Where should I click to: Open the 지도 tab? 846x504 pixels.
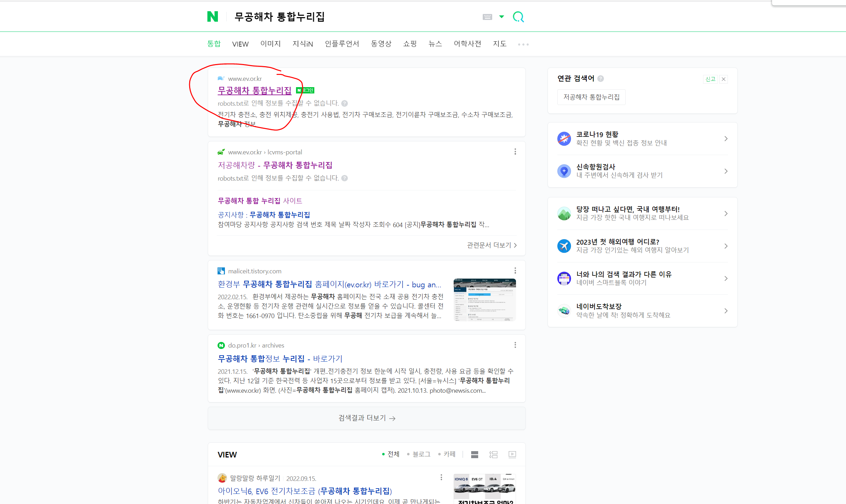tap(500, 43)
